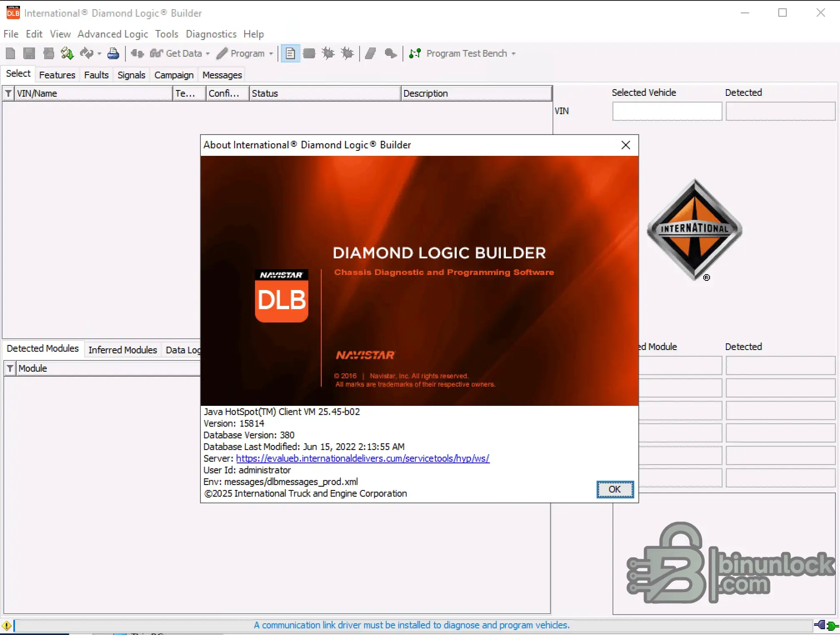Click the Program pencil button
840x635 pixels.
click(x=241, y=53)
